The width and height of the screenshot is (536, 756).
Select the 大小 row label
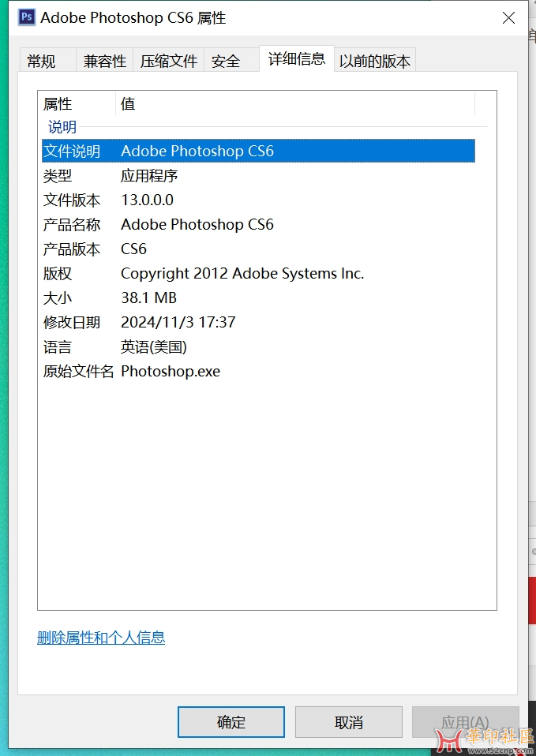[x=58, y=298]
